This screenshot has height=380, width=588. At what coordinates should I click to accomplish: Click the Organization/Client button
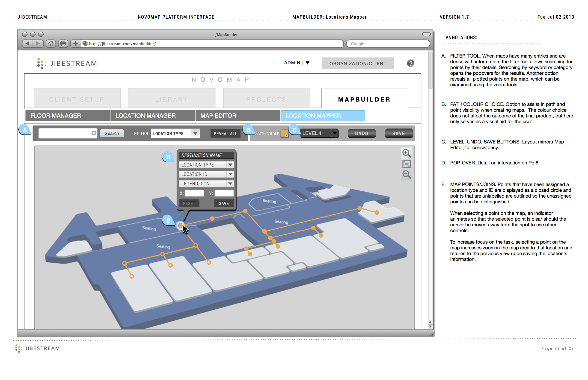(357, 63)
